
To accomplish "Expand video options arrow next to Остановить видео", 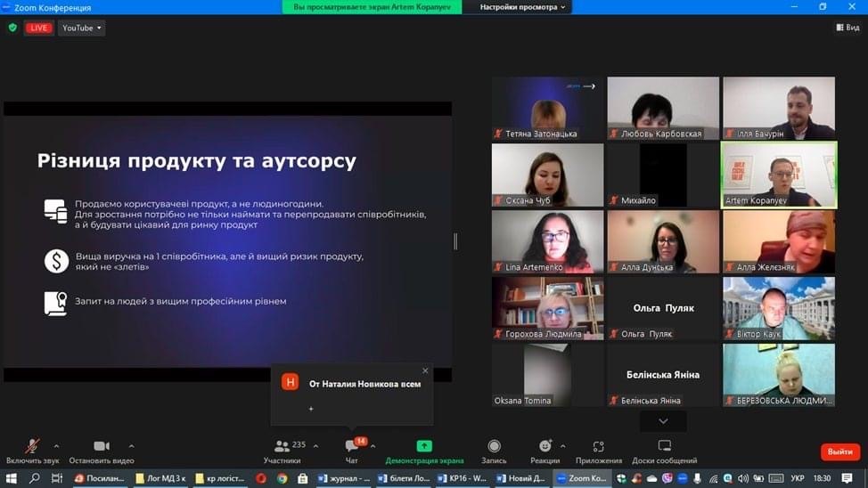I will [131, 446].
